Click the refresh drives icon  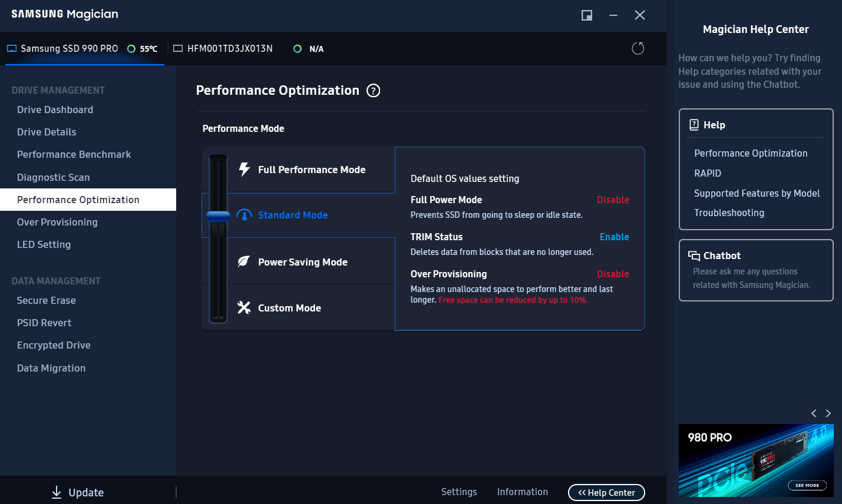pos(638,48)
